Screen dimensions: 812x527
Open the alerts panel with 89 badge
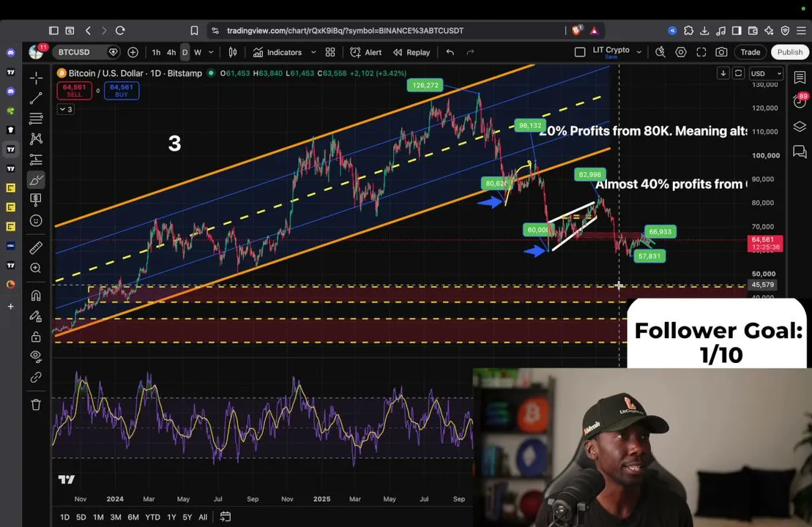click(800, 100)
